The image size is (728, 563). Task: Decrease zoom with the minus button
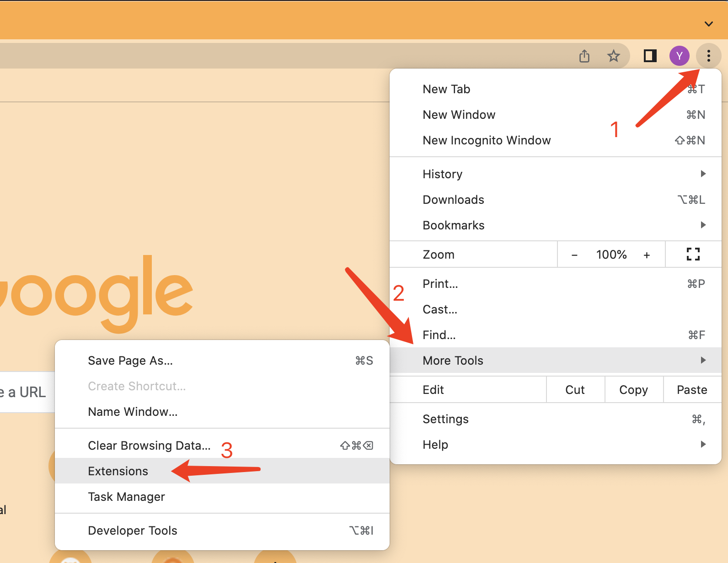[574, 255]
